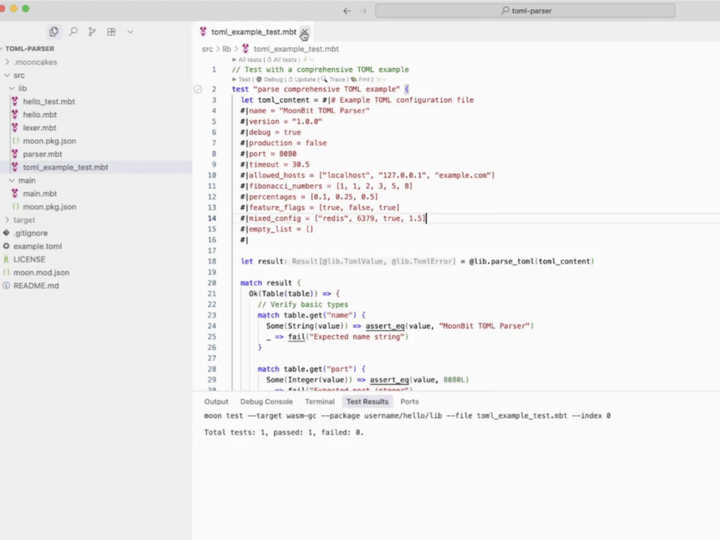Open parser.mbt in the explorer

pos(42,154)
